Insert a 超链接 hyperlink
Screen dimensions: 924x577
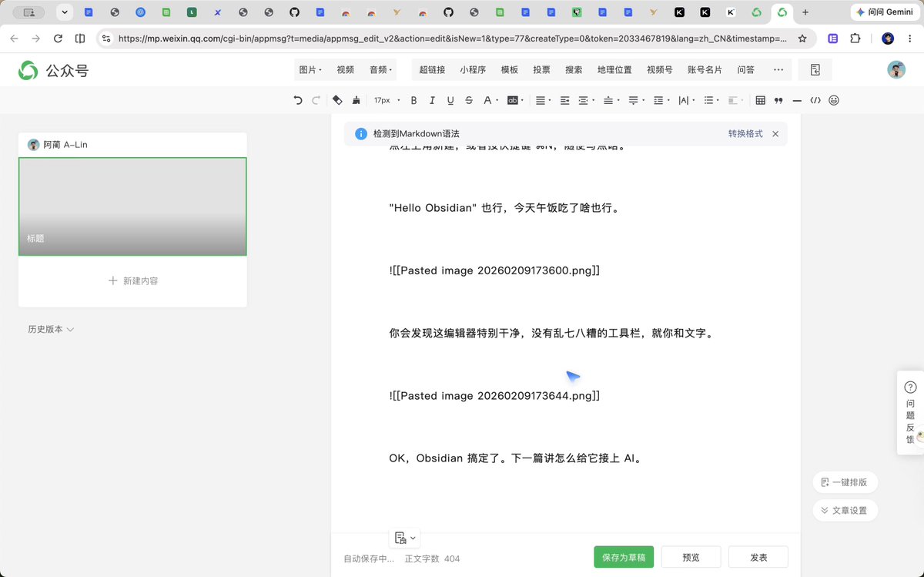coord(432,69)
